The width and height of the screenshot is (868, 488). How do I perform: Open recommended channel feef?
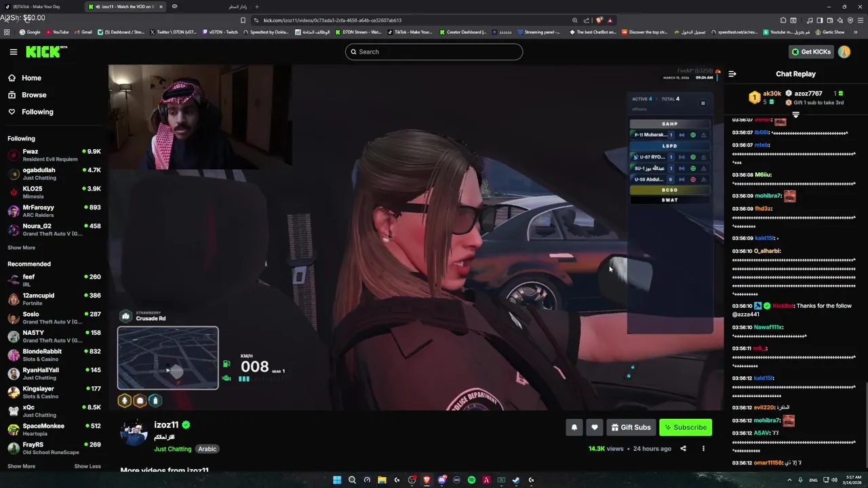pos(54,280)
